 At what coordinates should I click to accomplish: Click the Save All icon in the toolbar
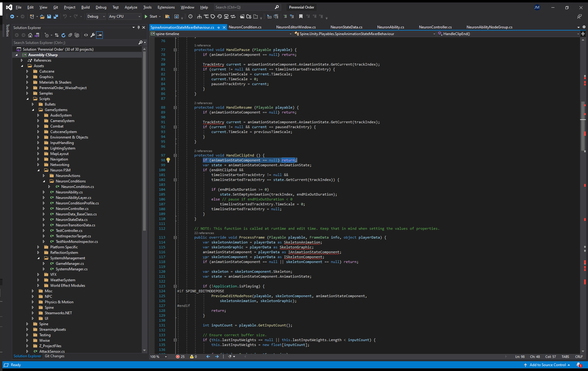(x=56, y=16)
